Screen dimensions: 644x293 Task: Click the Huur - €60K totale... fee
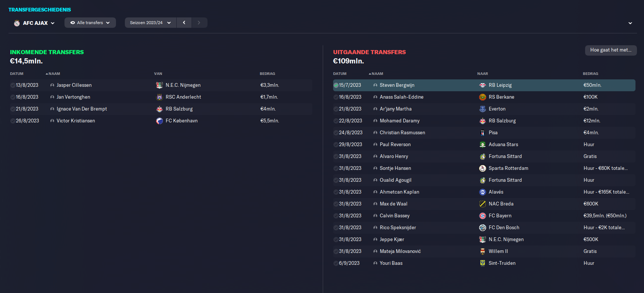point(605,168)
